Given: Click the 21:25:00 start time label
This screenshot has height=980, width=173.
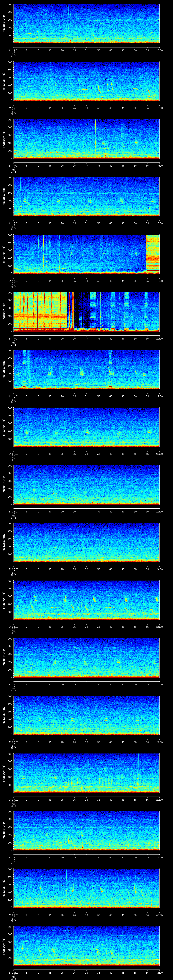Looking at the screenshot, I should [x=13, y=684].
